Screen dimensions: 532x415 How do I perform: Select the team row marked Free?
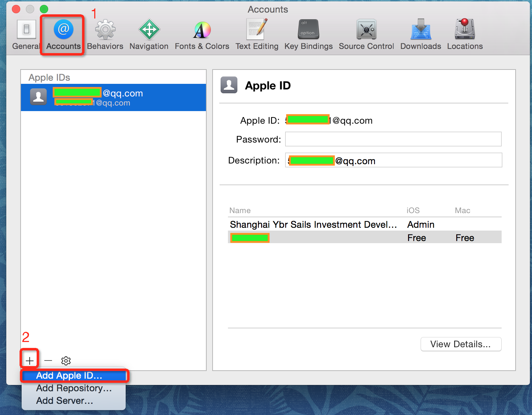365,237
